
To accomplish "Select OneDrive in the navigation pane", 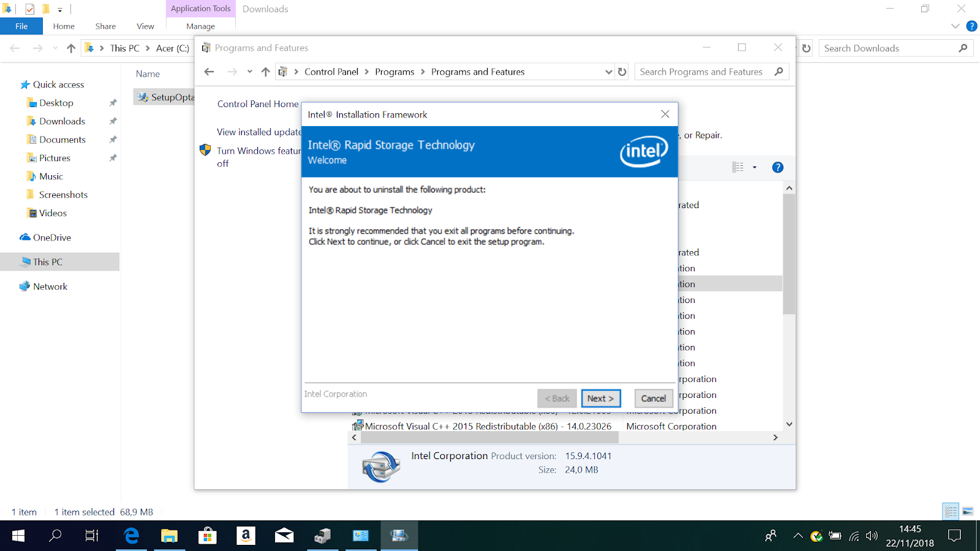I will 51,238.
